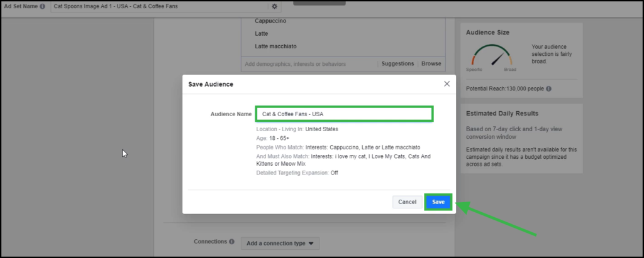
Task: Click the People Who Match interests line
Action: tap(338, 148)
